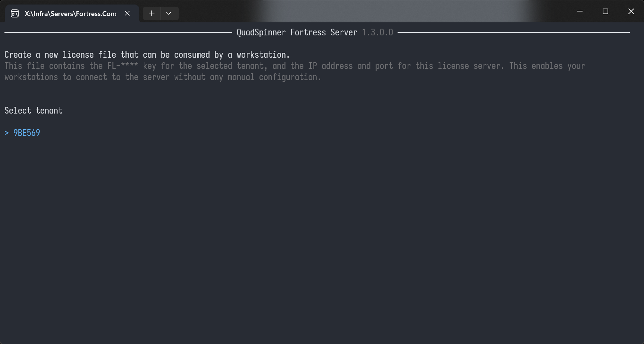Click the "license server" text in the description
The image size is (644, 344).
(471, 66)
